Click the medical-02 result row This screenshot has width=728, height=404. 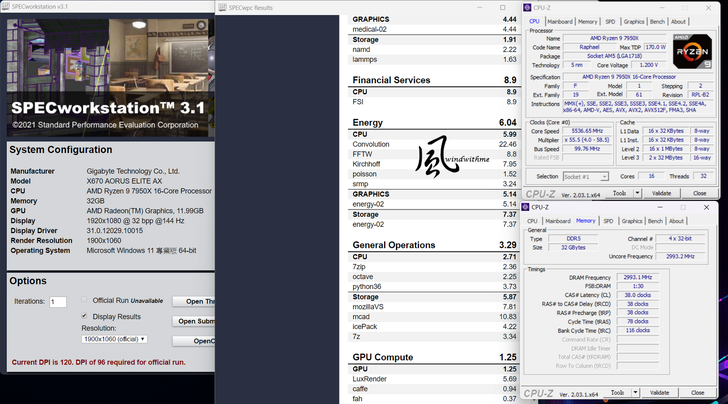click(x=434, y=29)
